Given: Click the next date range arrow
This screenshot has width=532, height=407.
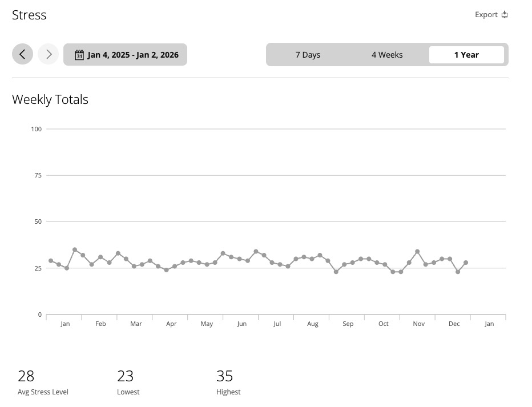Looking at the screenshot, I should [49, 54].
